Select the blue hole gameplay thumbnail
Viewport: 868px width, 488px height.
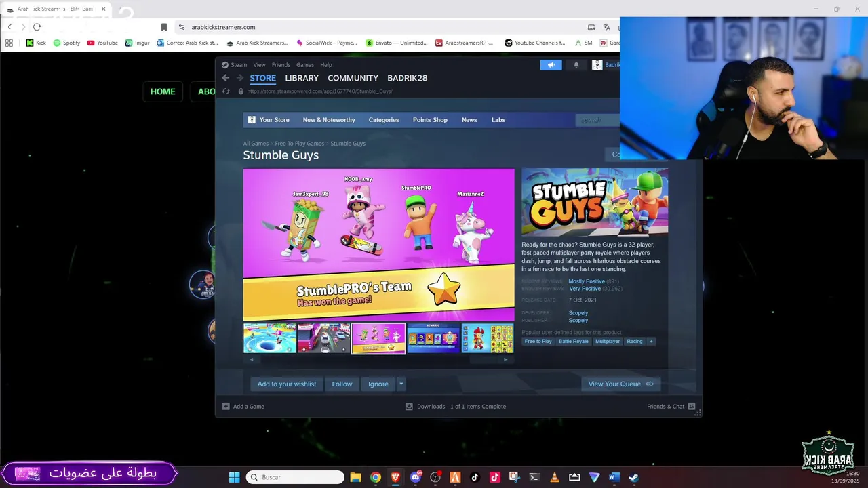pos(270,338)
